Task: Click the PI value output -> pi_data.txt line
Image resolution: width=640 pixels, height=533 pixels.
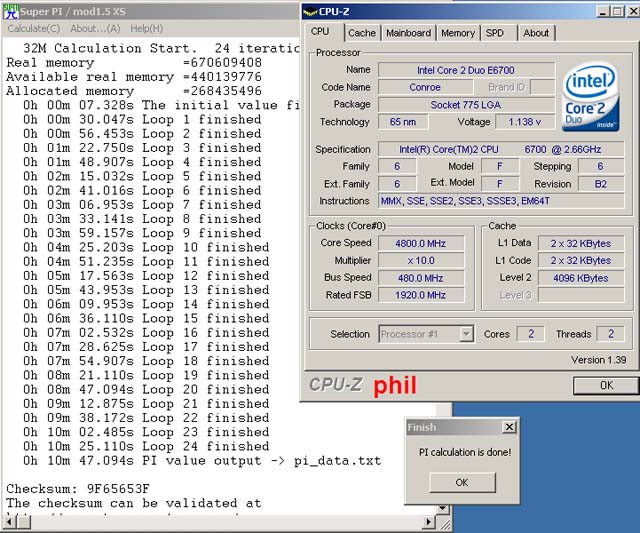Action: 202,461
